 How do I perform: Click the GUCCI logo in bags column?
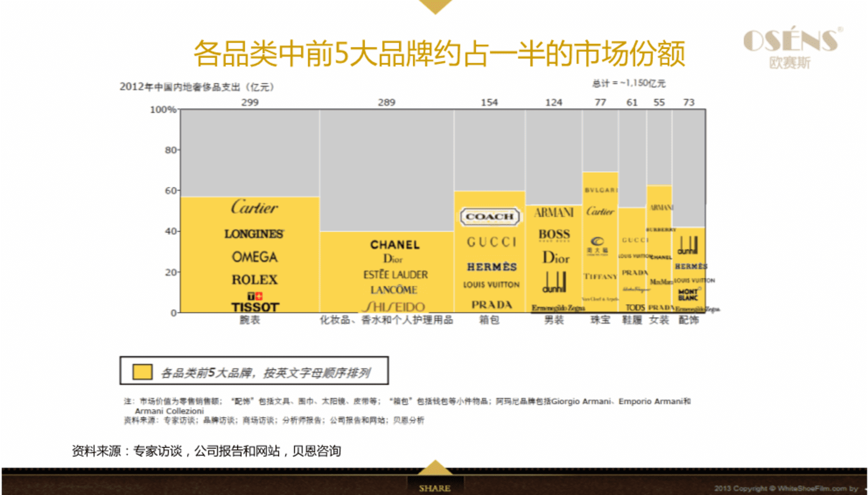[491, 242]
